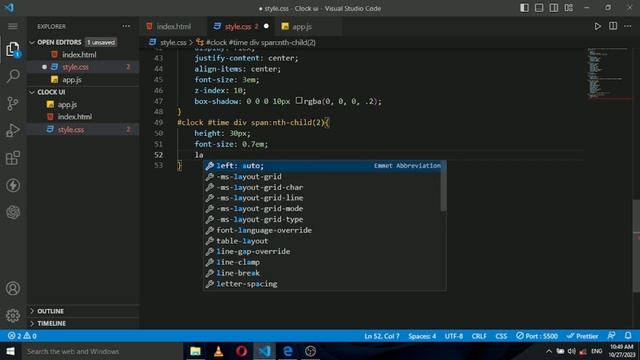Open Explorer Views and More Actions ellipsis
The height and width of the screenshot is (360, 640).
(126, 27)
